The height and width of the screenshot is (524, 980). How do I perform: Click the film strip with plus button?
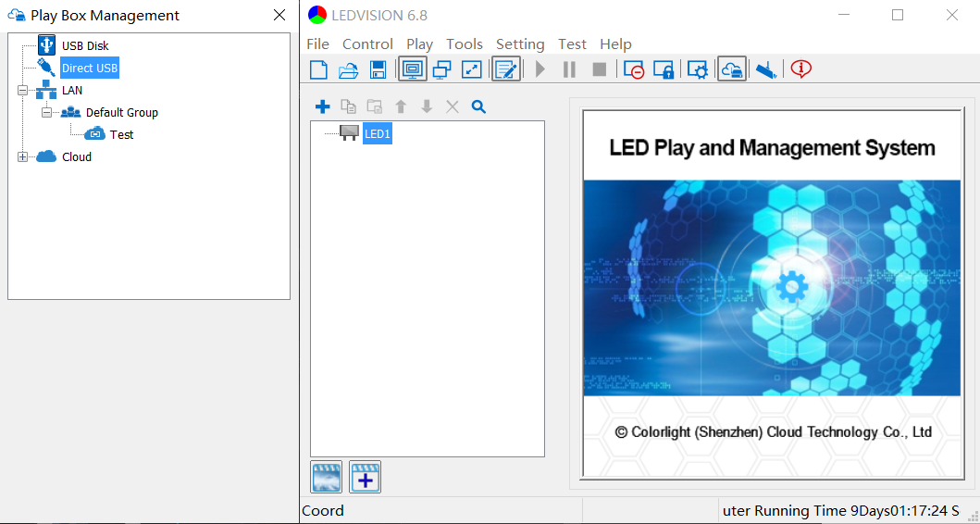click(365, 477)
